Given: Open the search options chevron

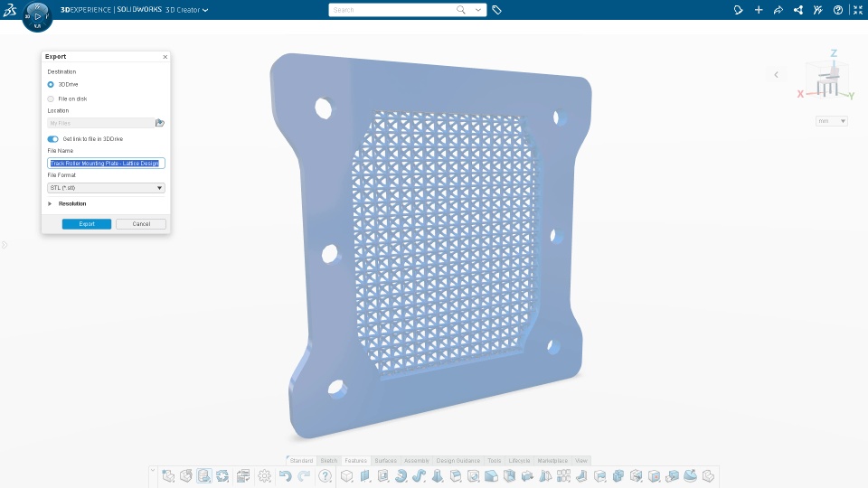Looking at the screenshot, I should (477, 10).
